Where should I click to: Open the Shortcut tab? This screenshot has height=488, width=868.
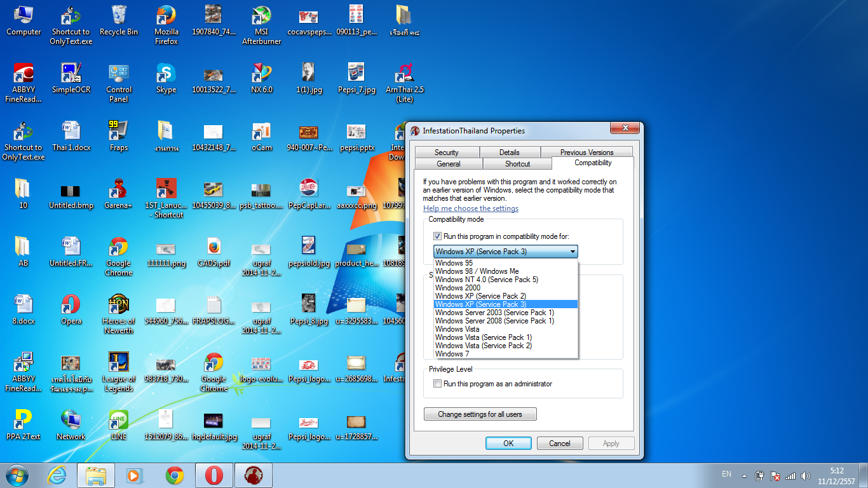tap(518, 164)
